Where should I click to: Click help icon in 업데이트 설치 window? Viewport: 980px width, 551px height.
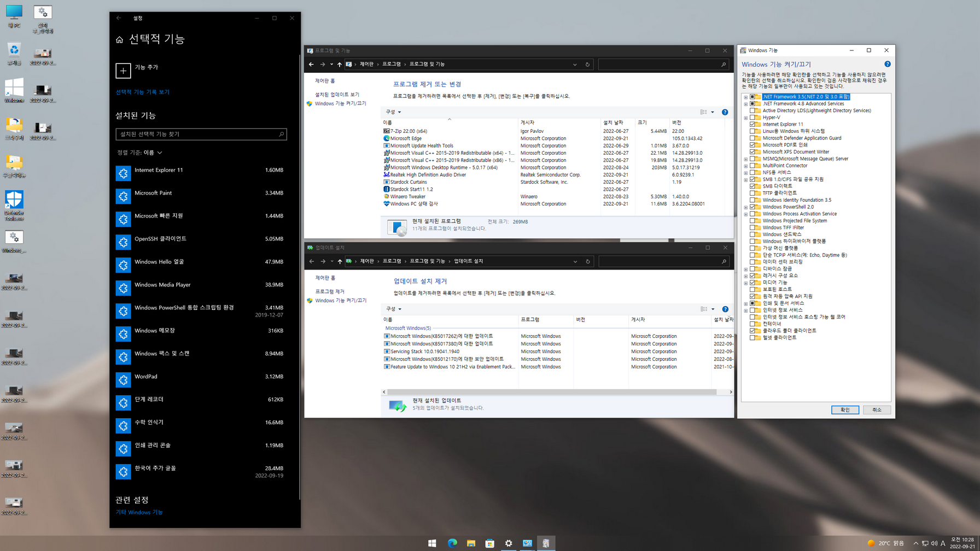point(725,309)
